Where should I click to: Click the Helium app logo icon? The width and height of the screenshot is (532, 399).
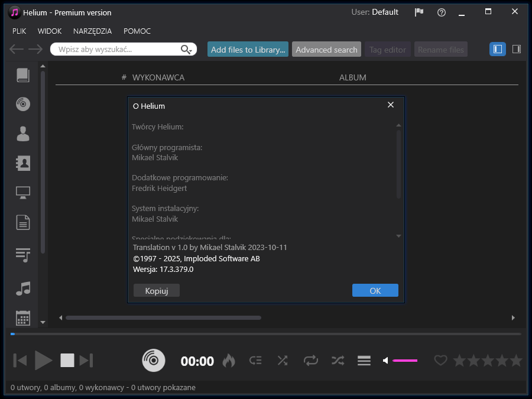tap(14, 12)
